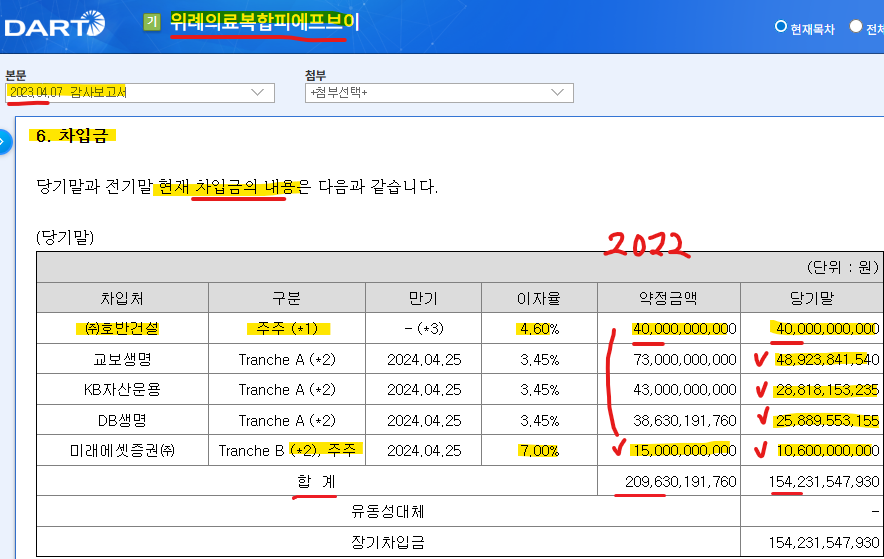The width and height of the screenshot is (884, 559).
Task: Click the 미래에셋증권㈜ lender cell
Action: tap(123, 451)
